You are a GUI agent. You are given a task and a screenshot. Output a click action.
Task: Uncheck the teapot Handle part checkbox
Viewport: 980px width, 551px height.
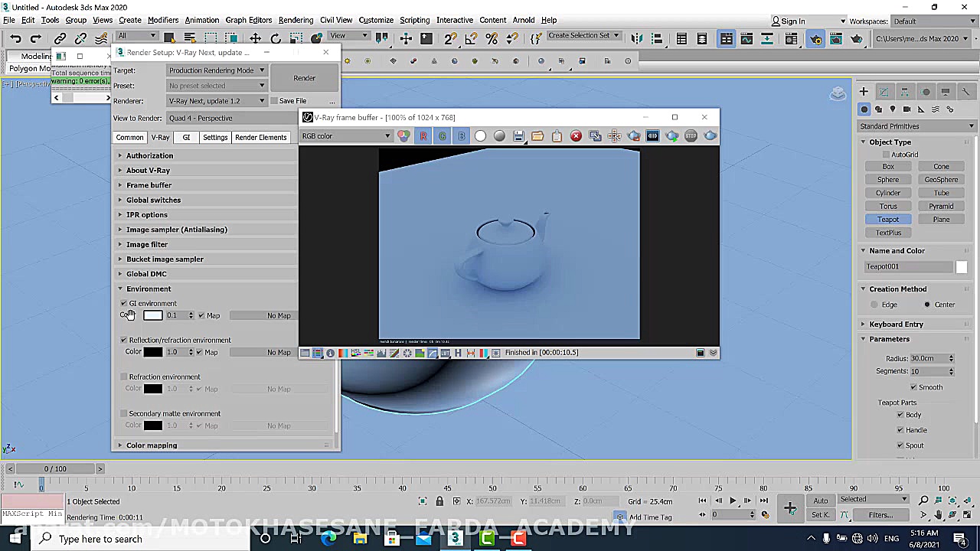900,430
